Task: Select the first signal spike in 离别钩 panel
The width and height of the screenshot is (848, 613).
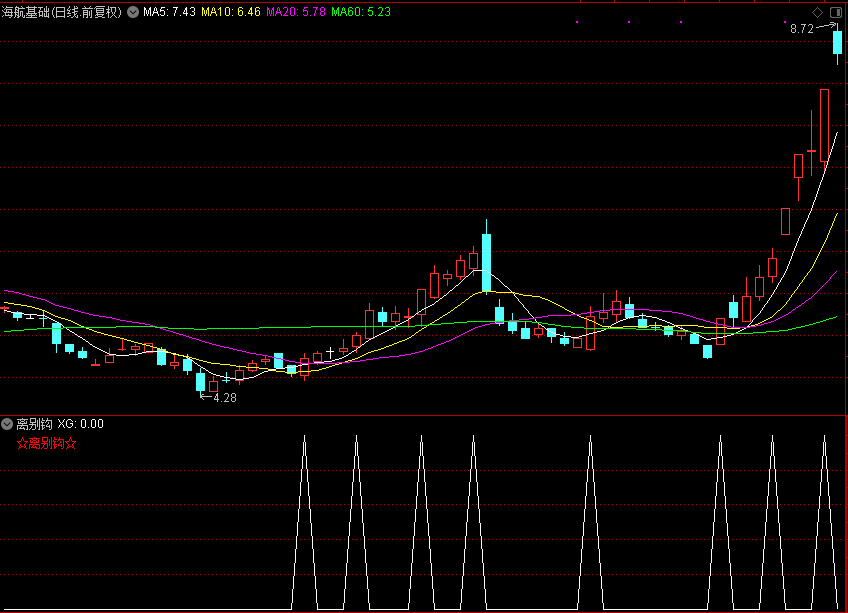Action: click(x=303, y=520)
